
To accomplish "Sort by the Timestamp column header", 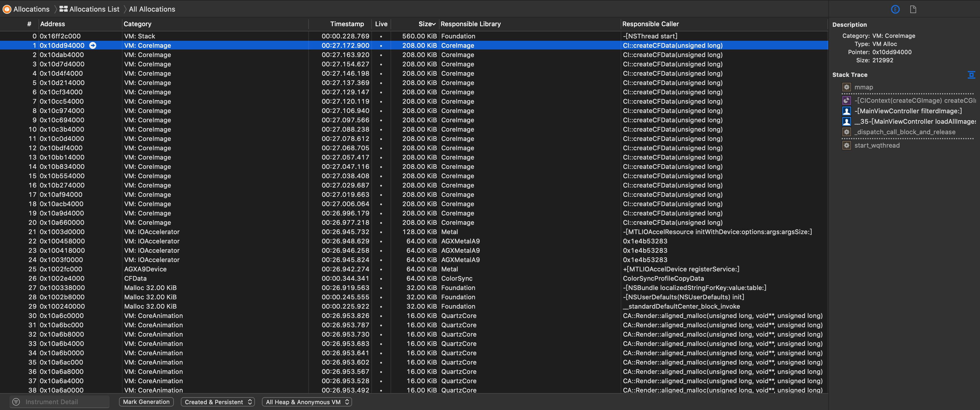I will coord(346,24).
